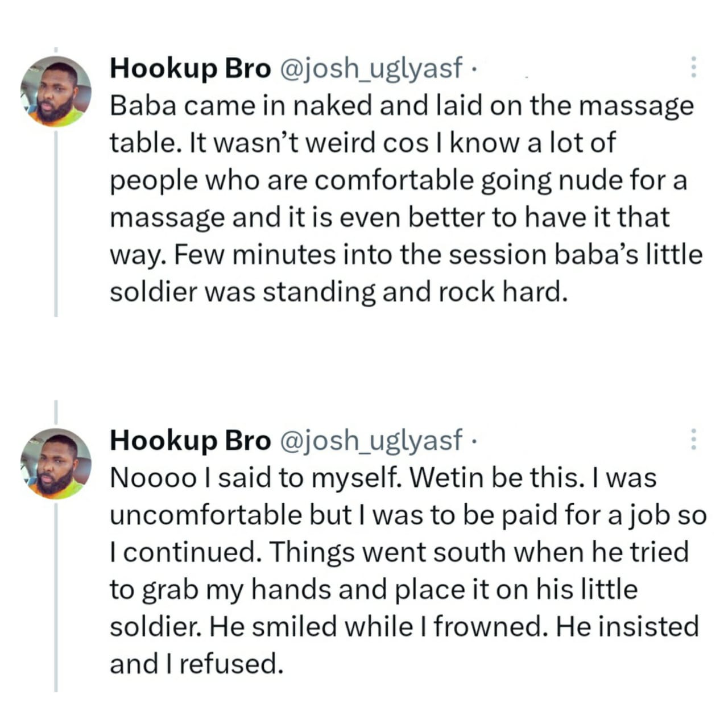Click thread line above the first avatar
The height and width of the screenshot is (728, 728).
pos(56,51)
